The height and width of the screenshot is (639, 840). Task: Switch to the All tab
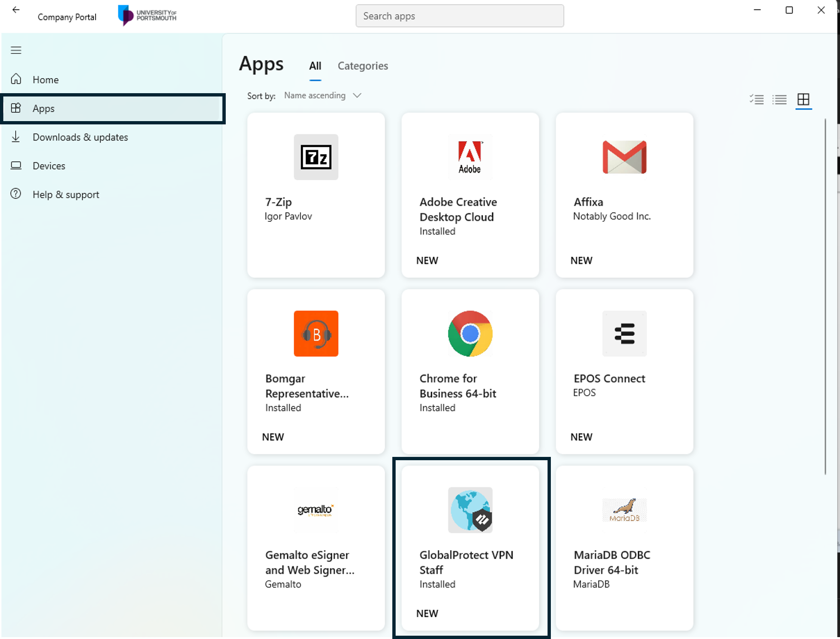coord(315,66)
